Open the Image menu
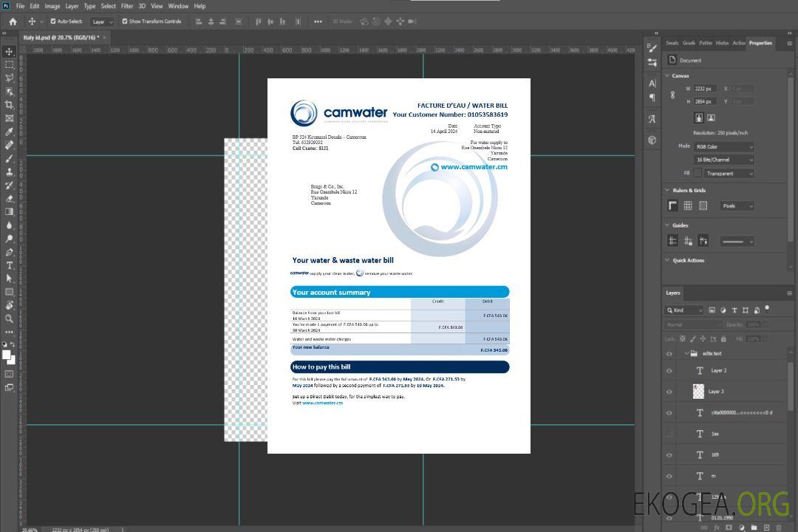Viewport: 798px width, 532px height. tap(52, 6)
